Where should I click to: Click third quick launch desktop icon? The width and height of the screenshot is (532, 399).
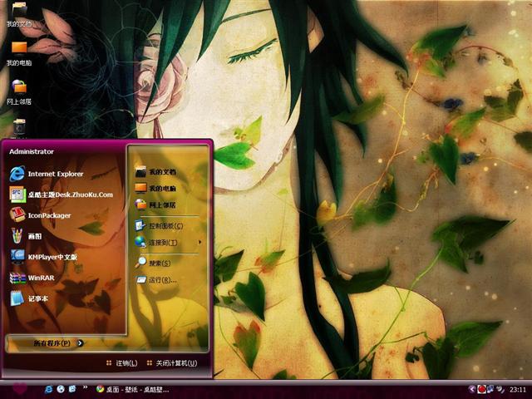[72, 389]
